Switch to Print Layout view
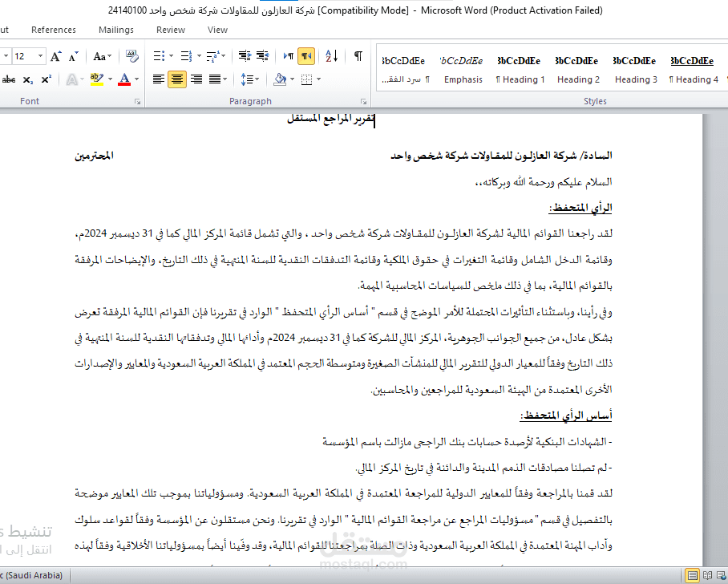This screenshot has height=584, width=728. point(692,576)
